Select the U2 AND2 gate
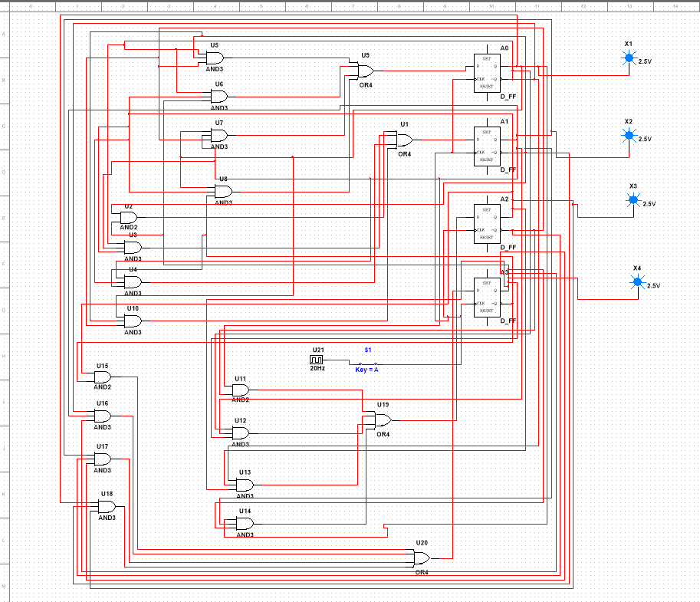 click(129, 218)
